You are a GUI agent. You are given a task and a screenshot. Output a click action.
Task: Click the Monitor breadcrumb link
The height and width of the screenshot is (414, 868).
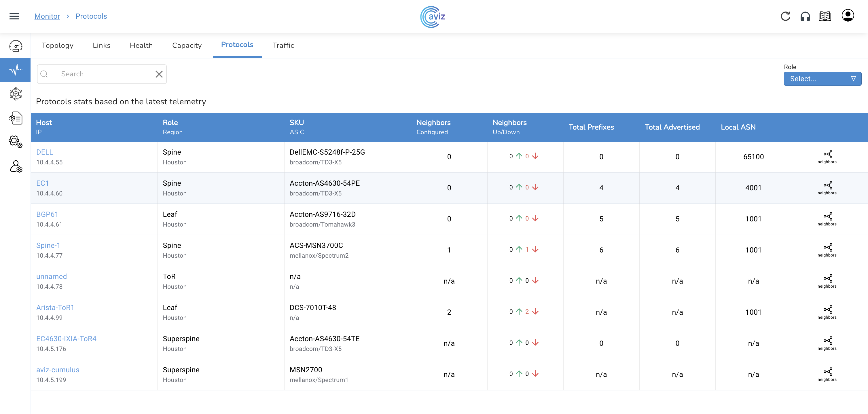click(47, 16)
